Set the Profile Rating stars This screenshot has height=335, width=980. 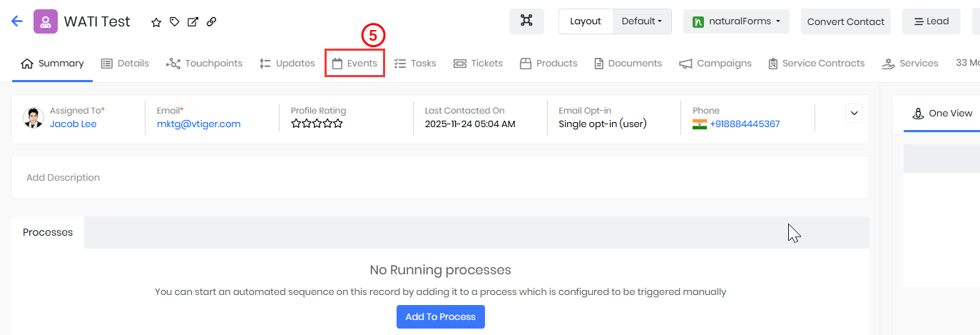click(x=317, y=124)
